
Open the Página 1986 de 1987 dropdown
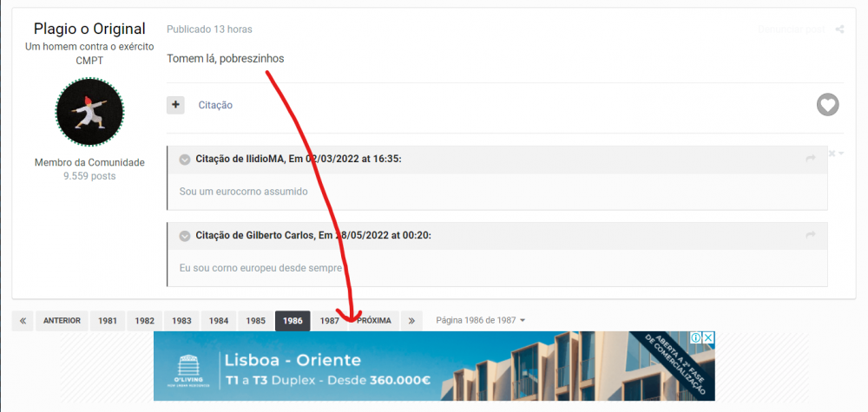tap(481, 320)
